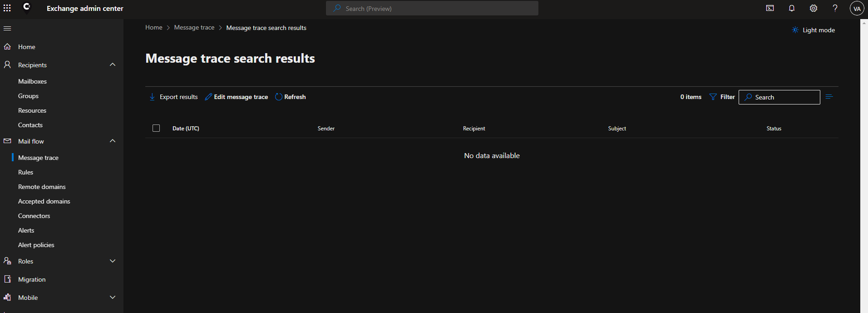Image resolution: width=868 pixels, height=313 pixels.
Task: Click Light mode text button
Action: click(x=819, y=30)
